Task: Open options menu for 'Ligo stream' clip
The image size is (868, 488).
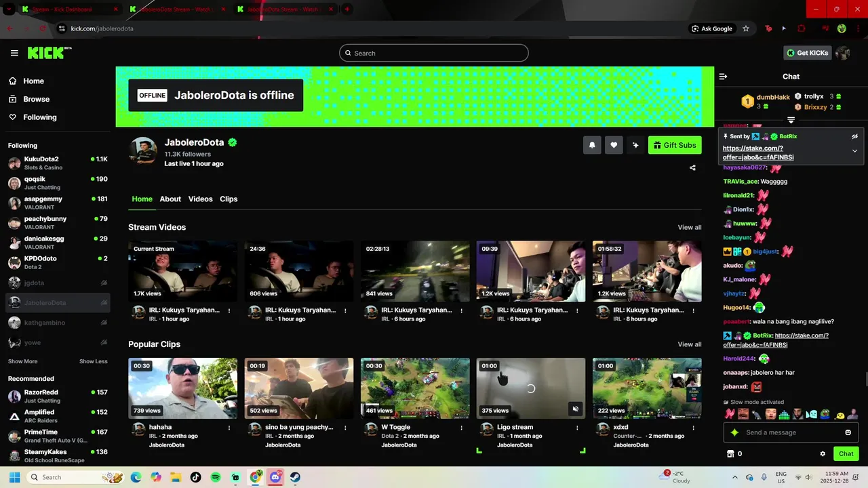Action: pos(577,428)
